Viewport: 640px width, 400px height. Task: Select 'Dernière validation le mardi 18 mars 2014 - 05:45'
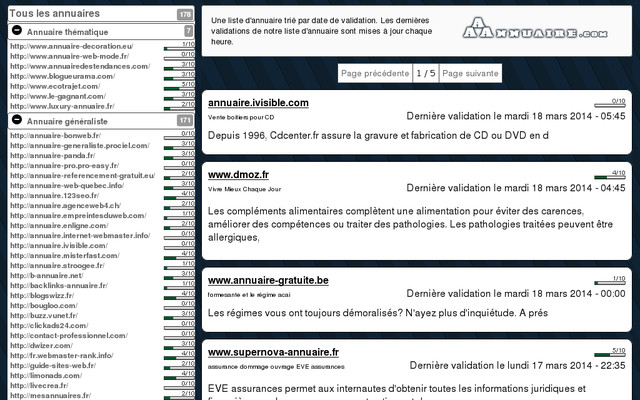tap(516, 116)
